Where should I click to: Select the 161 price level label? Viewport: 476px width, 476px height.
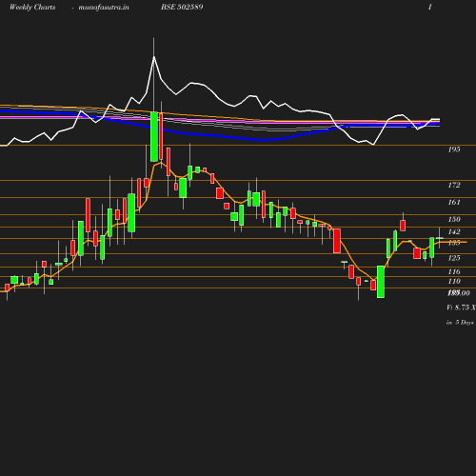coord(454,202)
